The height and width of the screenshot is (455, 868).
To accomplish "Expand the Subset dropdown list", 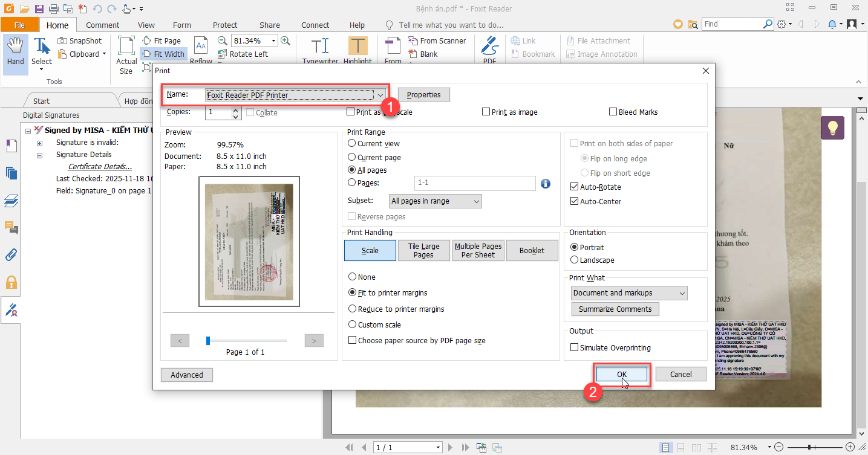I will pos(434,201).
